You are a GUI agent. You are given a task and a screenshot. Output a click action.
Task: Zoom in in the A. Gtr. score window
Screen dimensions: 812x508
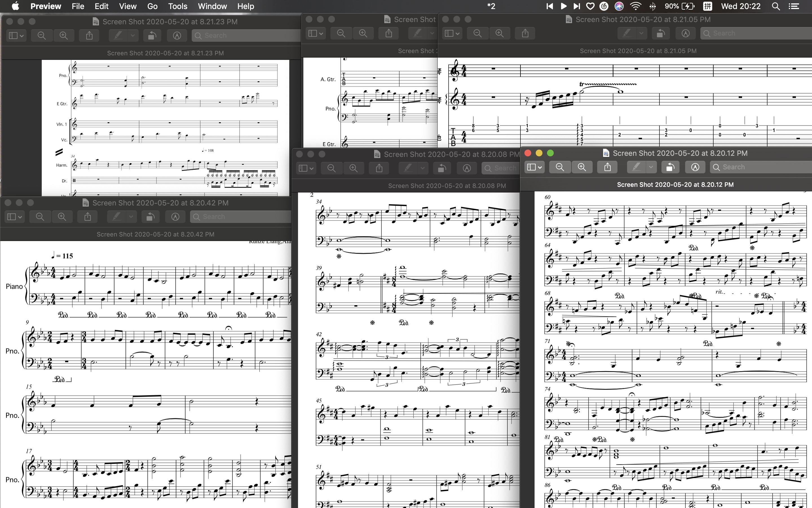click(363, 33)
